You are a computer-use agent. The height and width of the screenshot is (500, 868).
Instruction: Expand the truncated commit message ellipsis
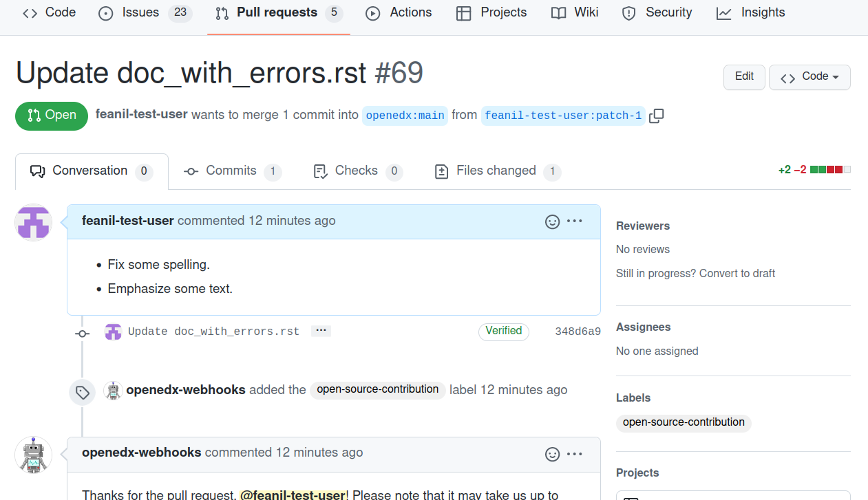[321, 330]
